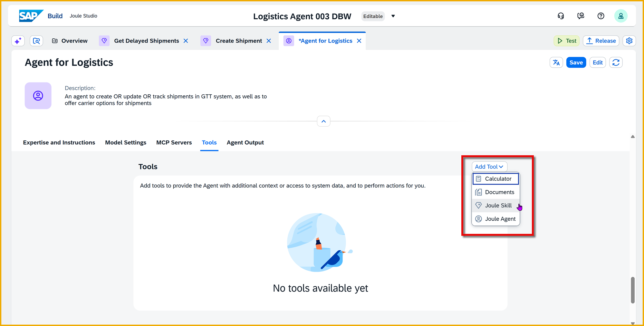Open the Editable status badge

(373, 16)
